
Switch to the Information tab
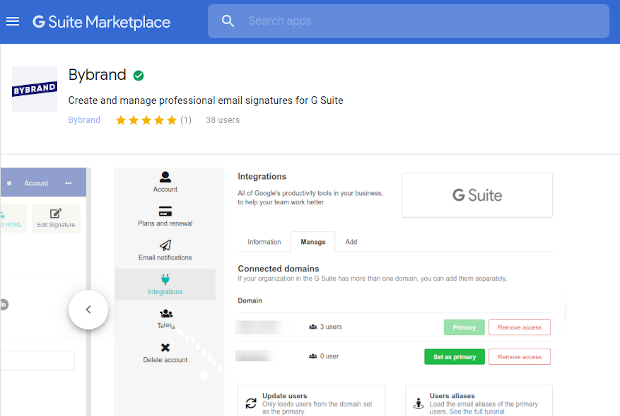point(264,242)
